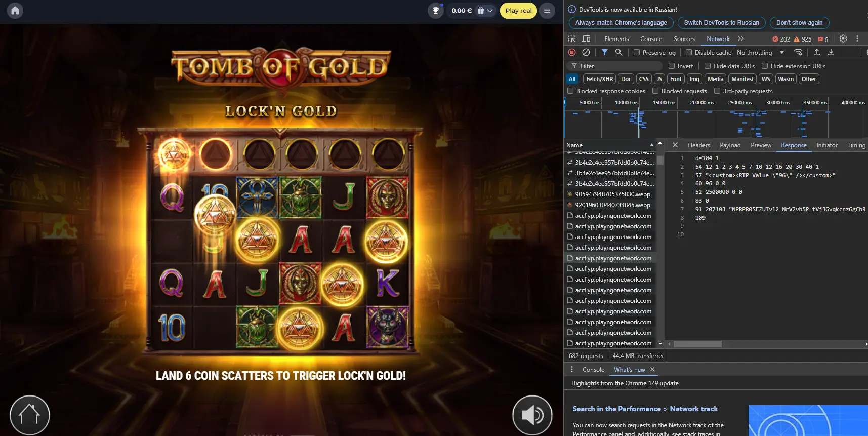Screen dimensions: 868x436
Task: Open the drawer Console tab
Action: (593, 370)
